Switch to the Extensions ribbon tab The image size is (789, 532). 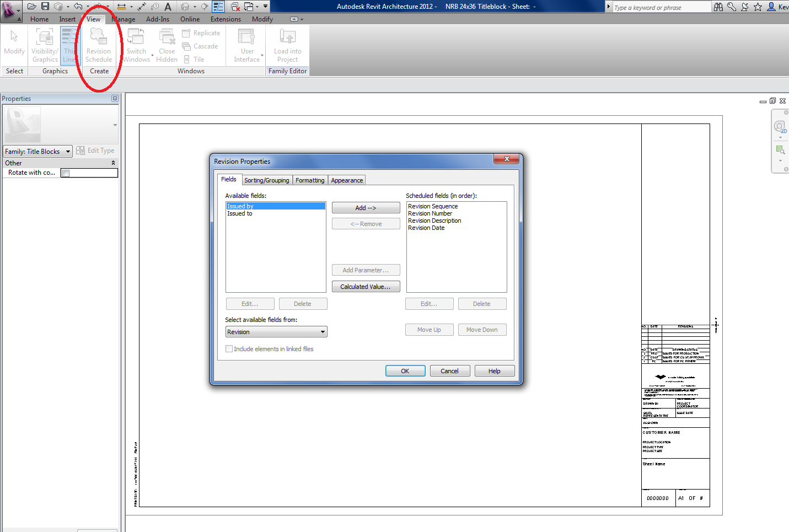[226, 19]
